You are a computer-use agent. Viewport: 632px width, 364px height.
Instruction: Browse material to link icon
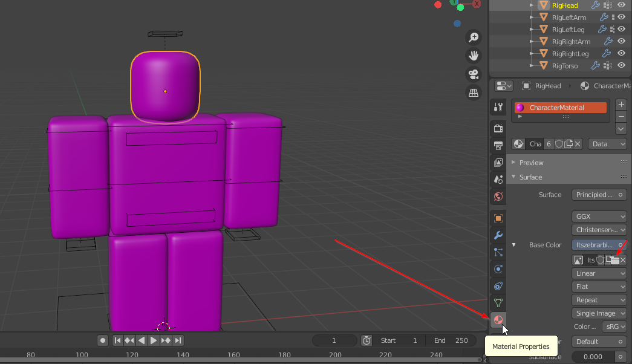pyautogui.click(x=518, y=144)
